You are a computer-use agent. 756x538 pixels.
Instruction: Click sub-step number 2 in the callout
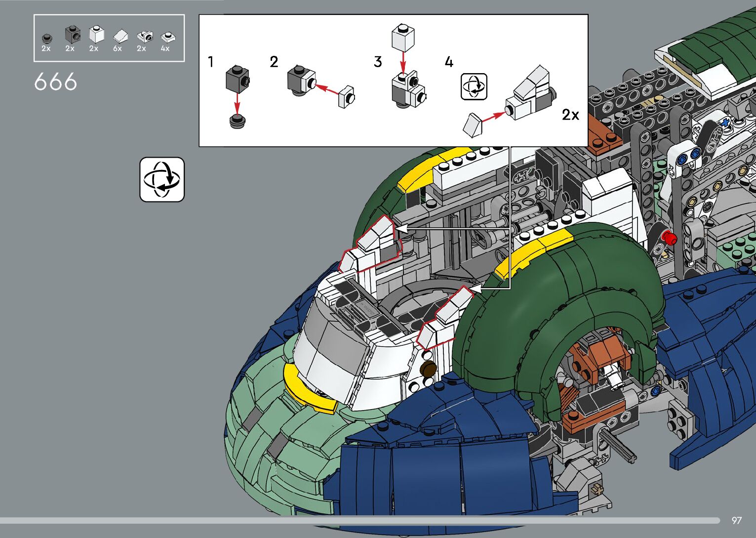coord(274,62)
